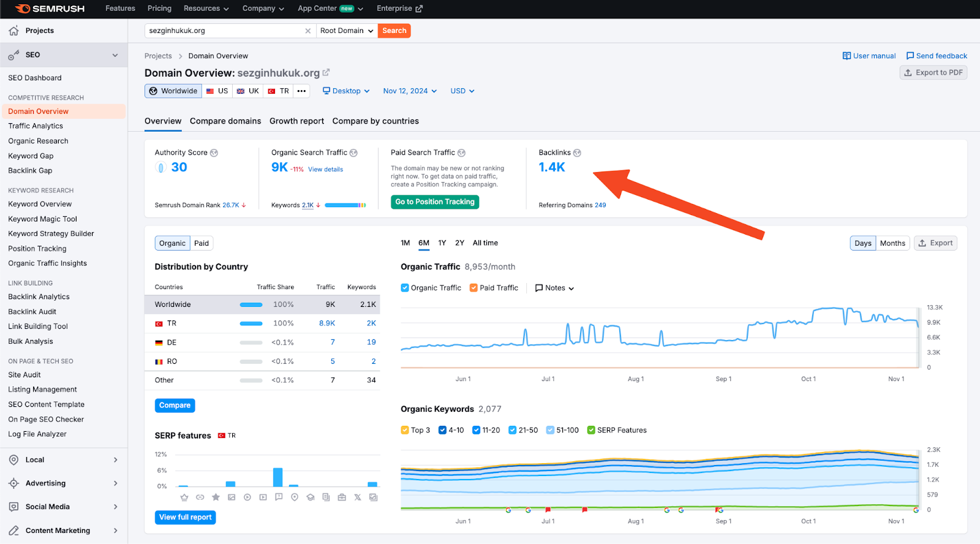Click the local pin SERP feature icon
980x544 pixels.
pos(295,497)
